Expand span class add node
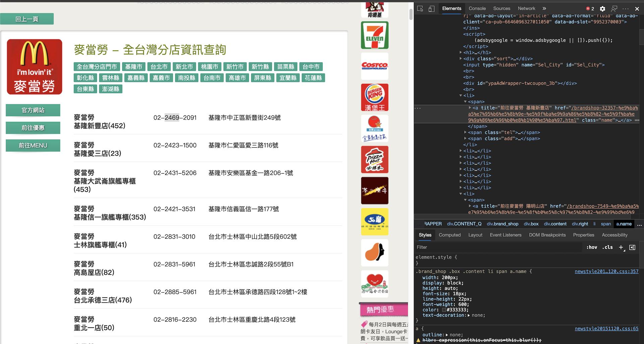 point(465,139)
